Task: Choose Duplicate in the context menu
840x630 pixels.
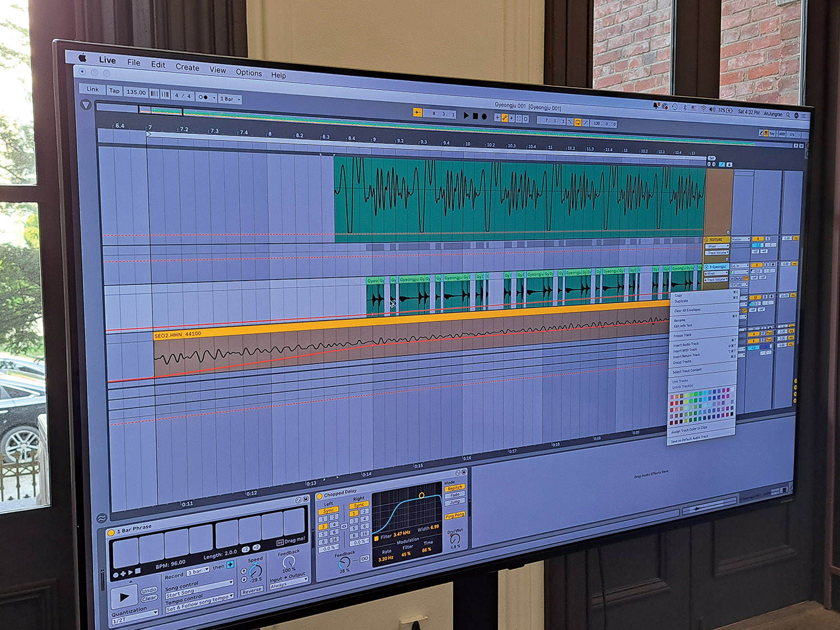Action: pyautogui.click(x=681, y=301)
